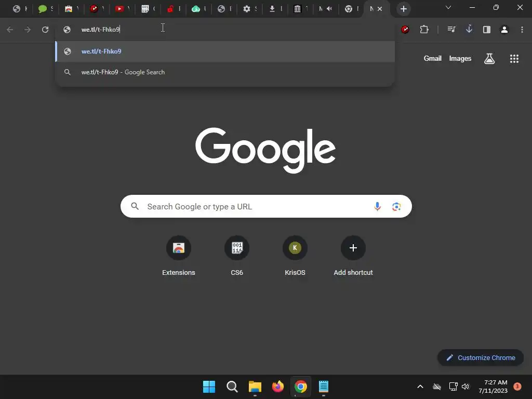Open the red extension icon in the toolbar
532x399 pixels.
click(x=405, y=30)
